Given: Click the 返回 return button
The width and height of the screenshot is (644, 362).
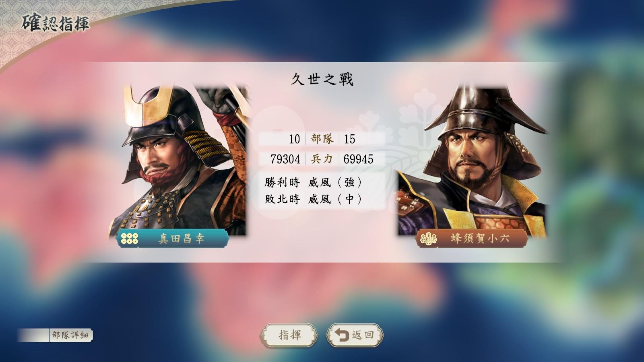Looking at the screenshot, I should [x=355, y=335].
